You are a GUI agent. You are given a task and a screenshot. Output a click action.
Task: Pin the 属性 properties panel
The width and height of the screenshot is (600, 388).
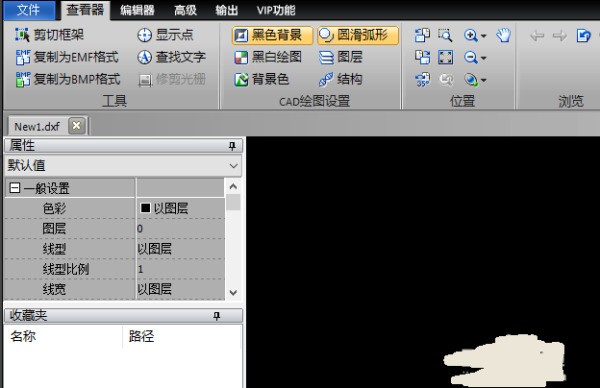pyautogui.click(x=232, y=146)
